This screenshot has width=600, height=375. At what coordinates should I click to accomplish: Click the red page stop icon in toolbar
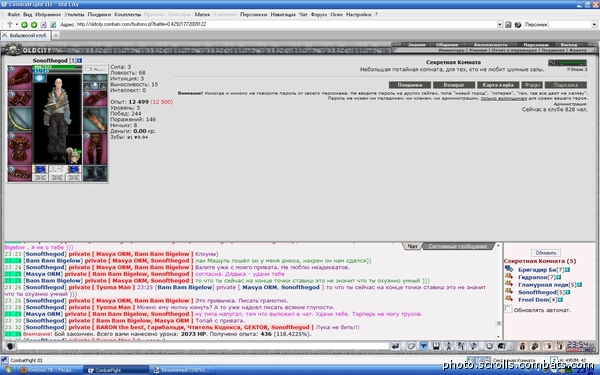(43, 24)
